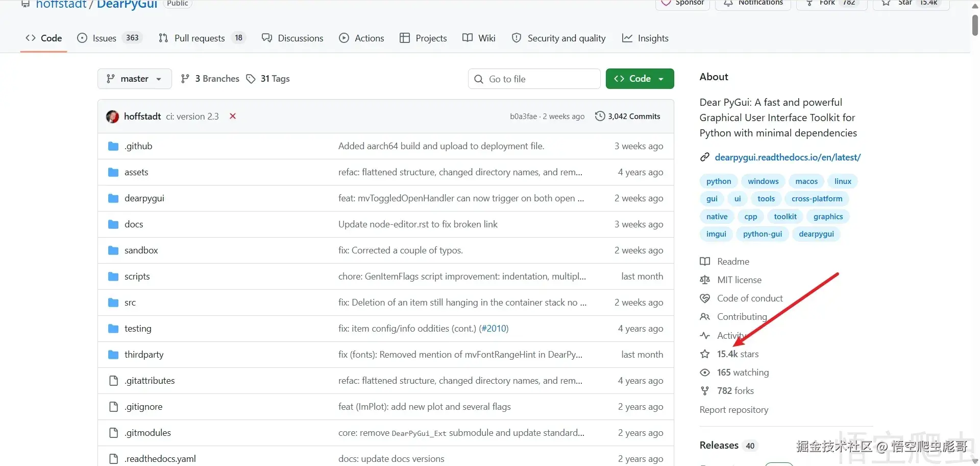This screenshot has height=466, width=980.
Task: Click the Go to file search field
Action: pyautogui.click(x=534, y=79)
